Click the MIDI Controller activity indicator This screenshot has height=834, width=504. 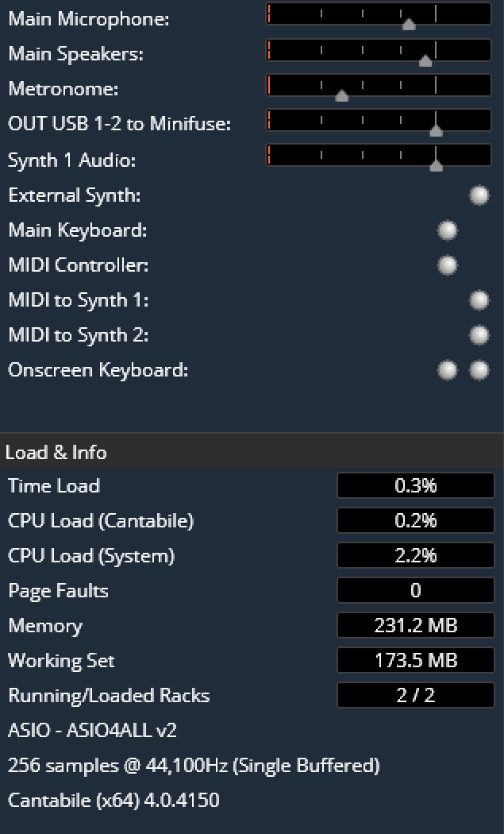[448, 265]
